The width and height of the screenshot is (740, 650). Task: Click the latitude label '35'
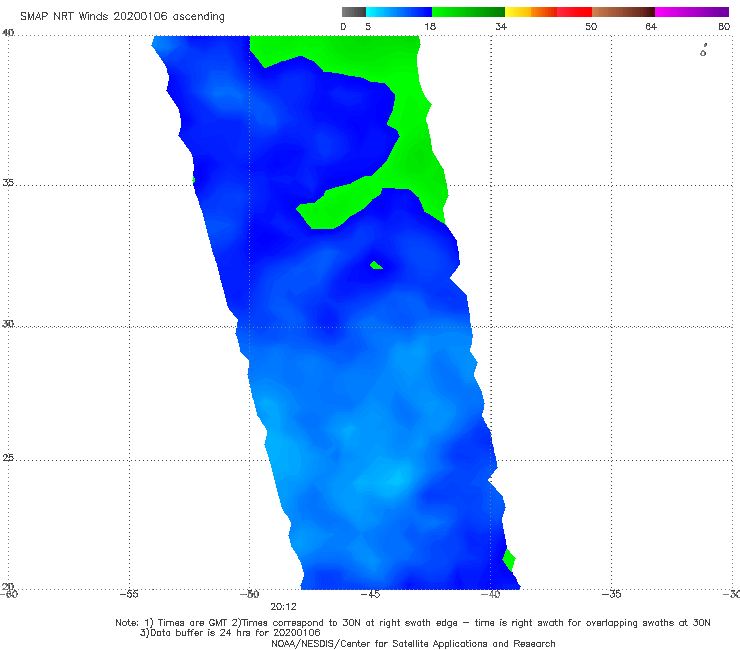[8, 182]
